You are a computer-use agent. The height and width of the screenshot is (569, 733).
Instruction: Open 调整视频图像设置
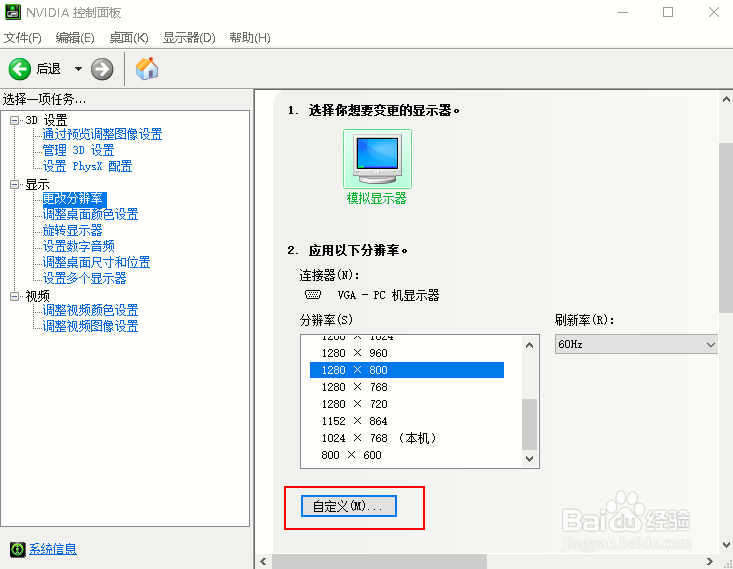pos(90,326)
